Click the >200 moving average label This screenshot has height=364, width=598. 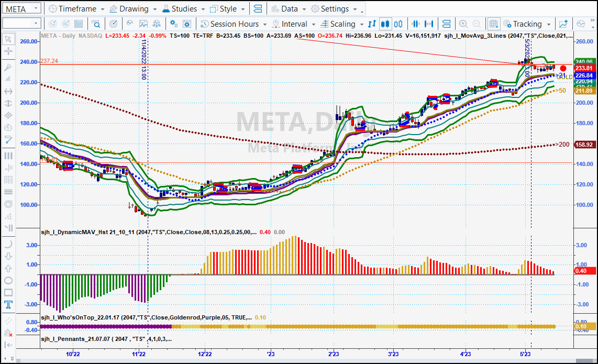coord(562,144)
